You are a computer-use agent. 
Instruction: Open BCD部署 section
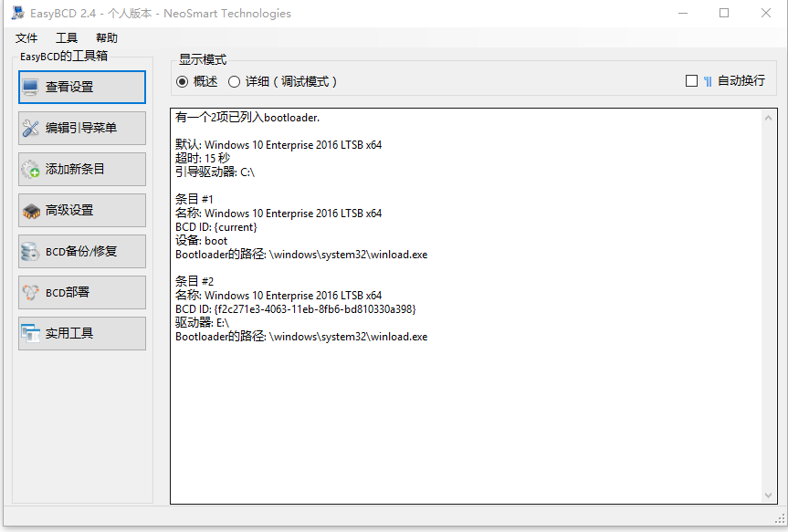[x=82, y=292]
